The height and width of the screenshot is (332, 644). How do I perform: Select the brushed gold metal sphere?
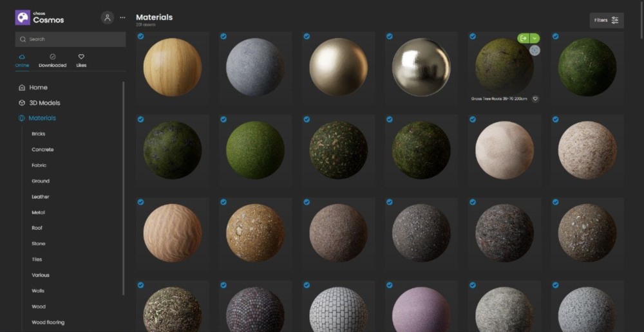coord(339,68)
